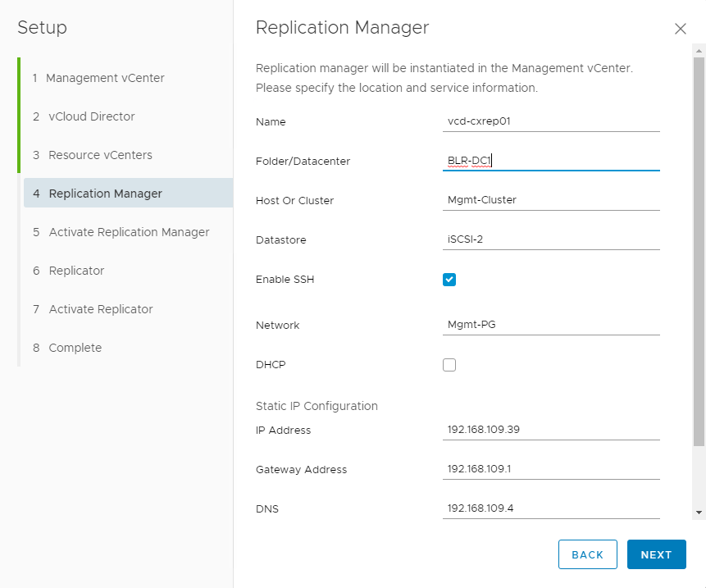Jump to step 6 Replicator
The height and width of the screenshot is (588, 706).
click(76, 271)
